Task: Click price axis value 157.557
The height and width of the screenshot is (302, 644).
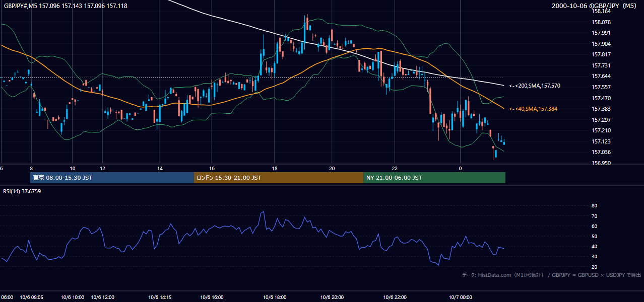Action: (601, 88)
